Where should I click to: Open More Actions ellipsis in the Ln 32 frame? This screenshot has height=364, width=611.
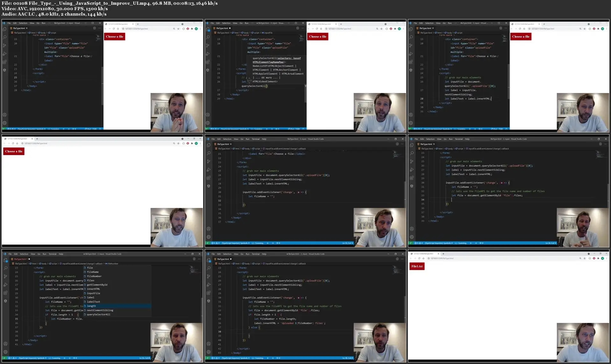click(402, 144)
